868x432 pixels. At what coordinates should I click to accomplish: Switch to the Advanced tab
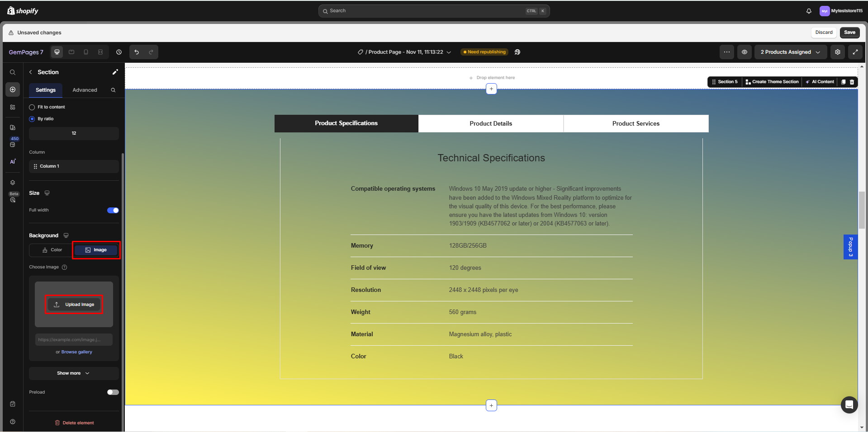coord(85,90)
